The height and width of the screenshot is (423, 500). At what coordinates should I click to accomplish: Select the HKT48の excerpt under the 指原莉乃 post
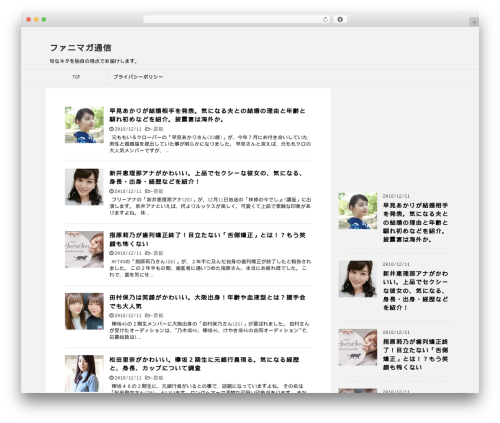point(210,268)
